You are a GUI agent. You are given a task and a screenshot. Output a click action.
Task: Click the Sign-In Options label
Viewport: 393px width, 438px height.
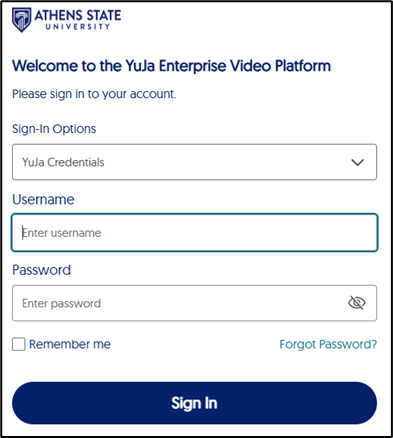[54, 129]
